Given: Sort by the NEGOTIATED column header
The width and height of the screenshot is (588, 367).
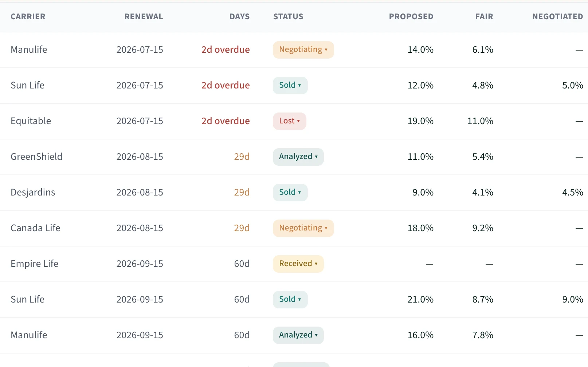Looking at the screenshot, I should (x=557, y=17).
